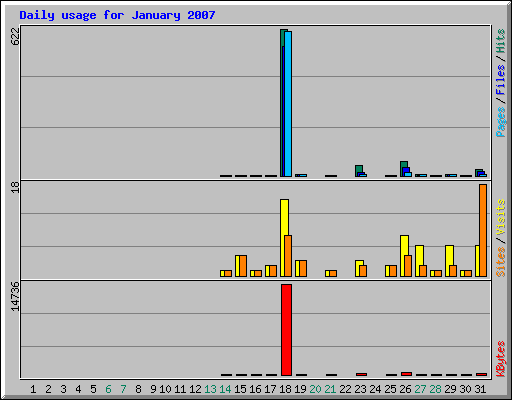This screenshot has height=400, width=512.
Task: Click the blue 'Files' legend label
Action: (500, 79)
